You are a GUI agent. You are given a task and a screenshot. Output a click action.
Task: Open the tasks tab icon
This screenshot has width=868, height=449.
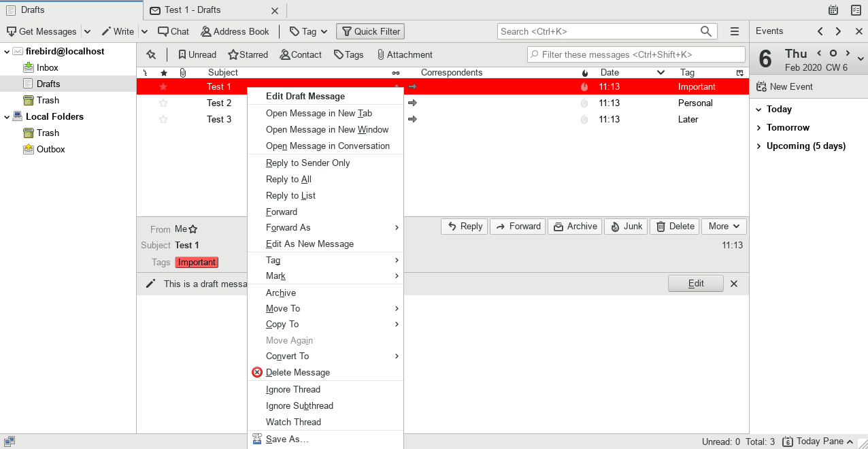tap(856, 10)
